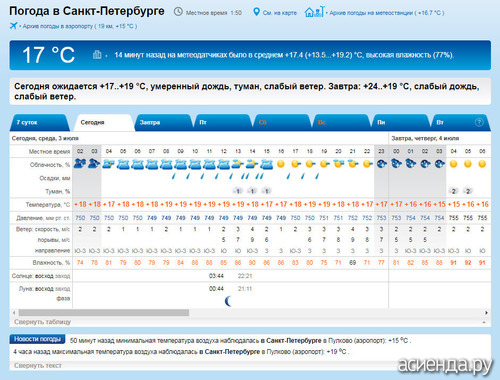Click the airport airplane icon
Image resolution: width=500 pixels, height=380 pixels.
click(14, 26)
